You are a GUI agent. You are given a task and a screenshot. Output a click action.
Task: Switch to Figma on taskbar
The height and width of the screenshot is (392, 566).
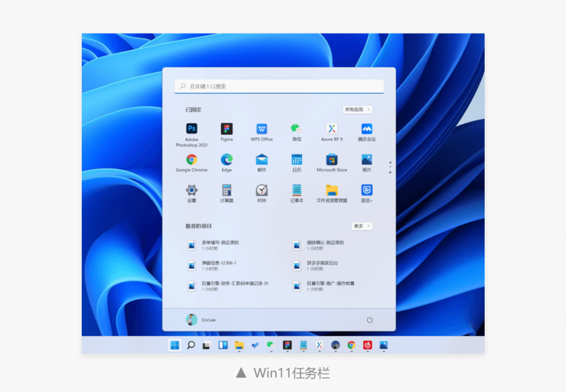click(287, 345)
